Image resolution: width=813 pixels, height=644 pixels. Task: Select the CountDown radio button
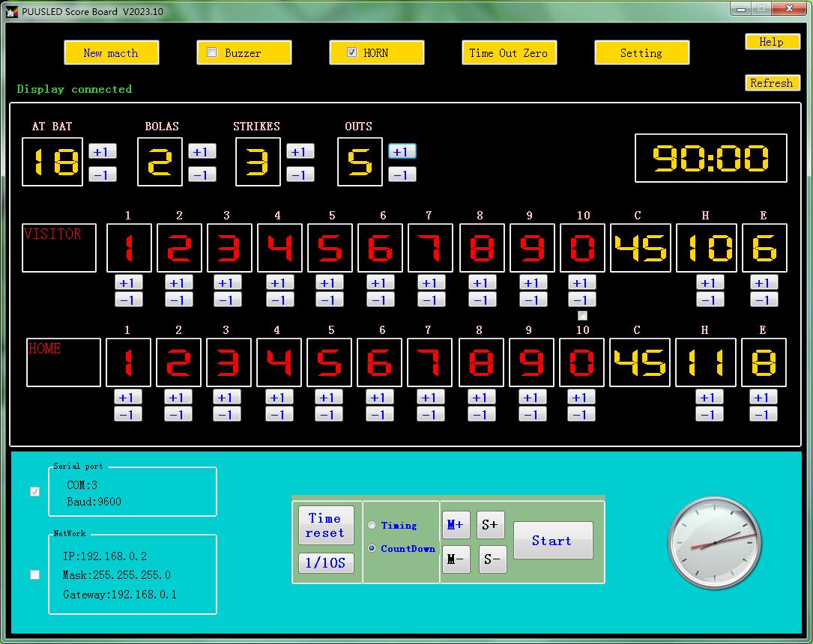372,549
